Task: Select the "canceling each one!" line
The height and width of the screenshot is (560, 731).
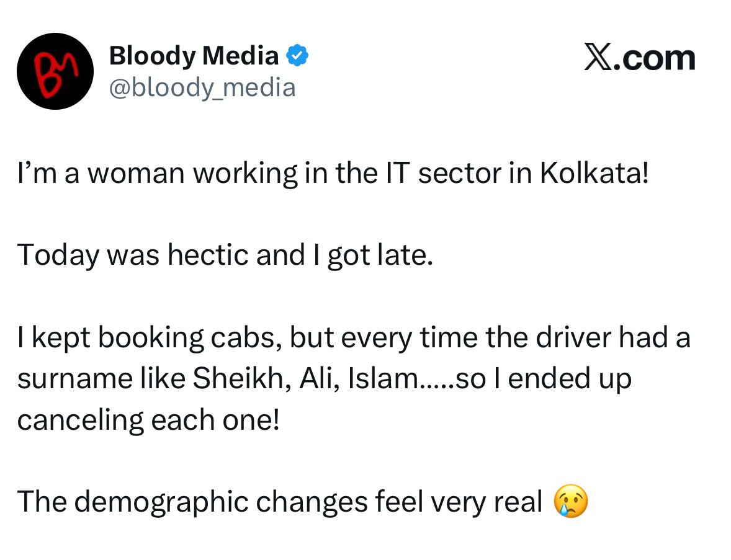Action: (148, 420)
